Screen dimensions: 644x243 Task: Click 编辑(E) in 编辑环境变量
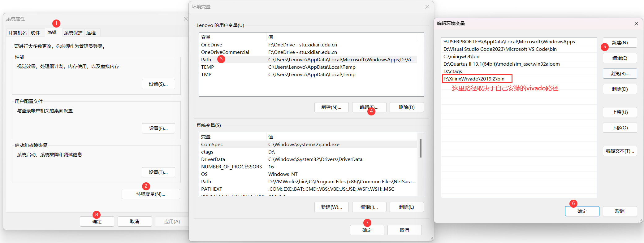point(620,58)
